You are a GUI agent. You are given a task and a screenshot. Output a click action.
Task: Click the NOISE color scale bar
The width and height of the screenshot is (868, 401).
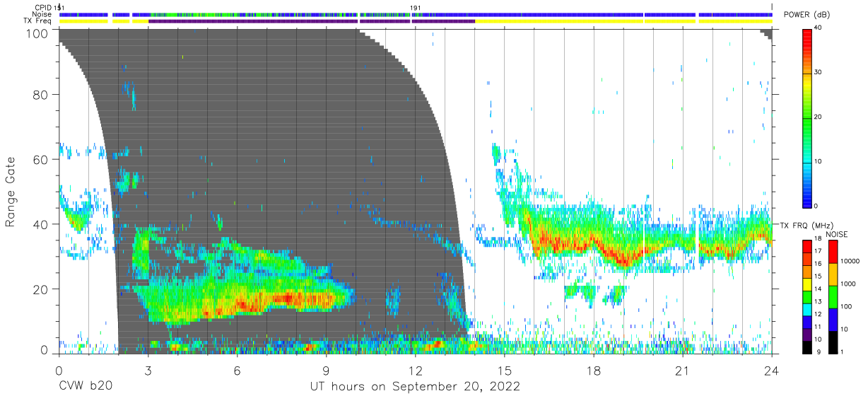tap(833, 296)
